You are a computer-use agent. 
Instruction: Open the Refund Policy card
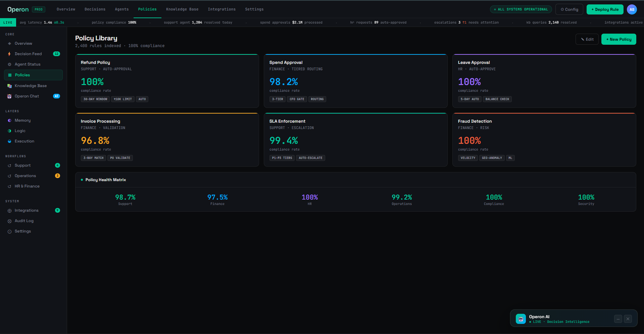(x=167, y=81)
